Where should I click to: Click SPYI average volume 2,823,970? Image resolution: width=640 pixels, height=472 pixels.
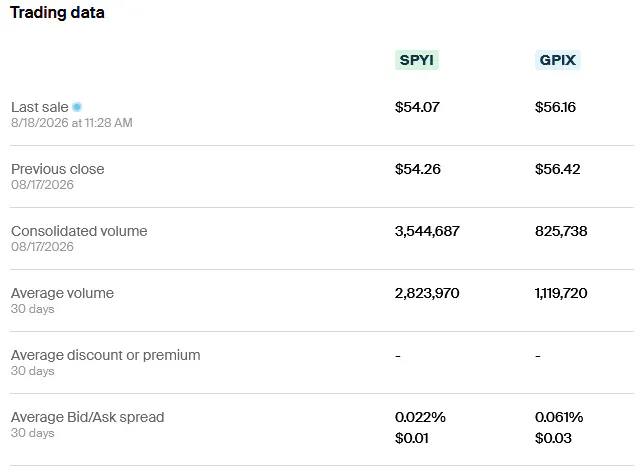coord(427,293)
